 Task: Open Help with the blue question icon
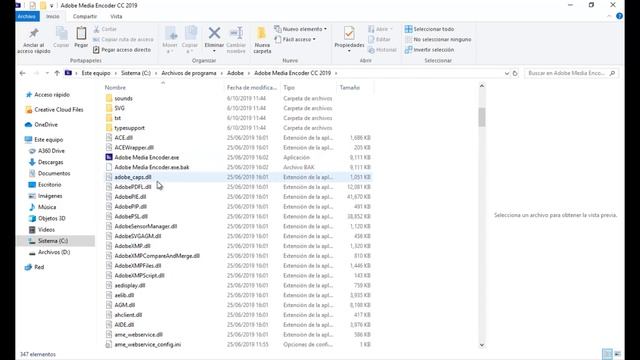point(619,16)
